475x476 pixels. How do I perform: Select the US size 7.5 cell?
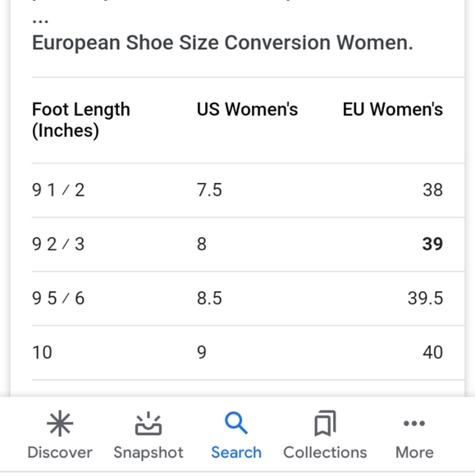click(x=209, y=190)
